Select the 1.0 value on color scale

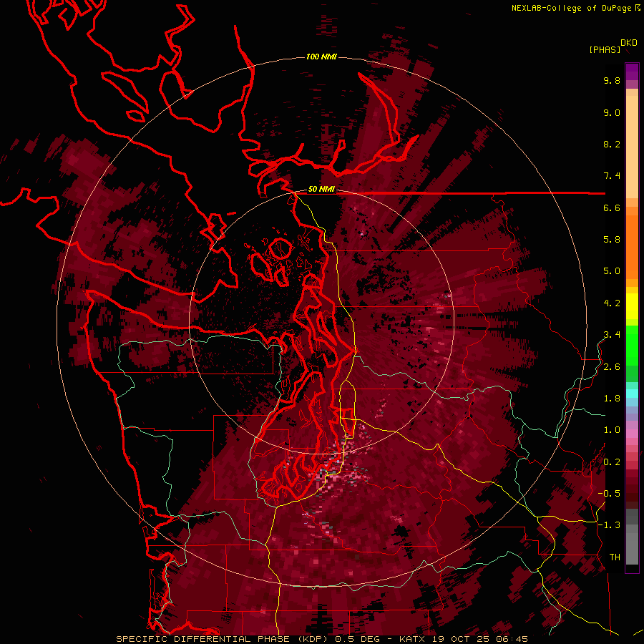point(612,430)
